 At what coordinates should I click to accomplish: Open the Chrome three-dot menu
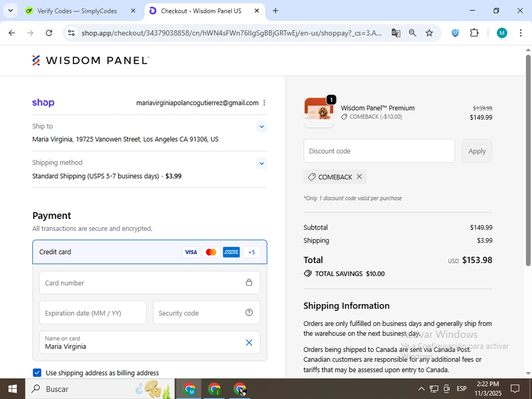coord(521,33)
